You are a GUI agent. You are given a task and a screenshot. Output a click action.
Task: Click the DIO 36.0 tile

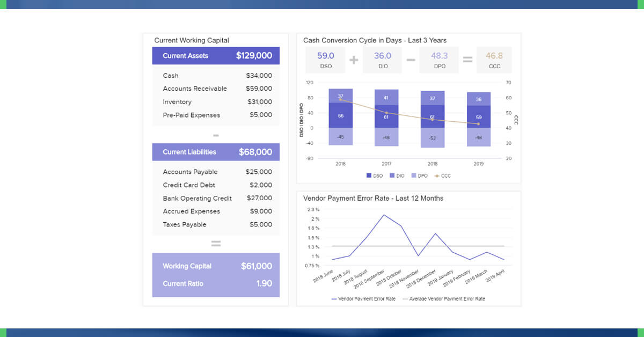tap(382, 60)
